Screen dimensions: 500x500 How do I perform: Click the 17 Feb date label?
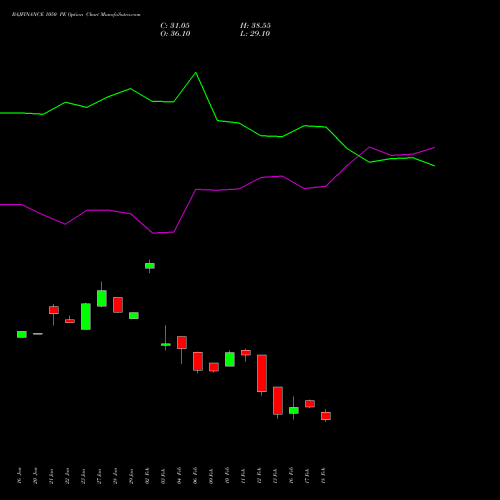[307, 476]
